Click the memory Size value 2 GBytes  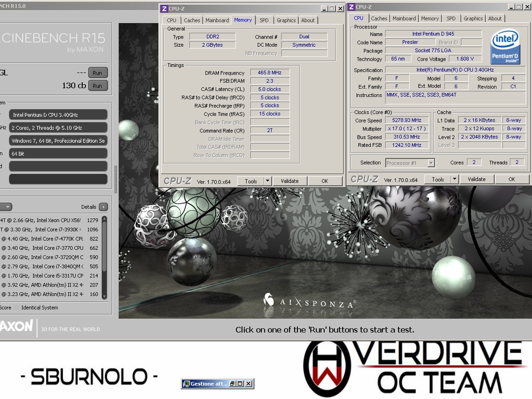coord(212,45)
